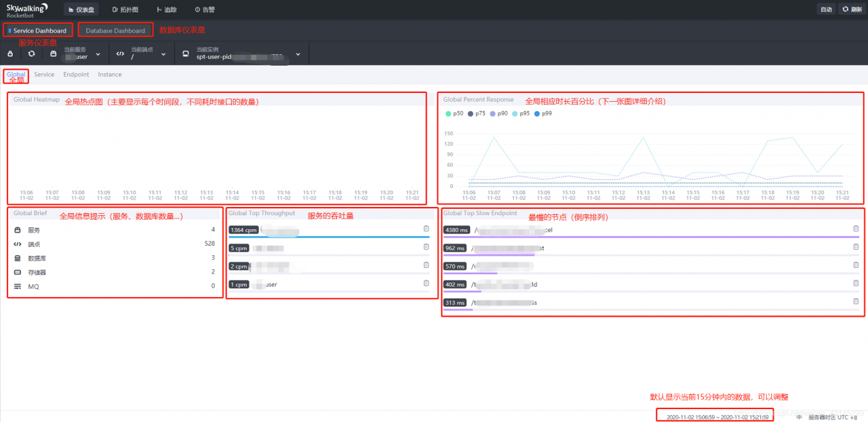Click the 1364 cpm badge
This screenshot has width=868, height=422.
pos(243,230)
